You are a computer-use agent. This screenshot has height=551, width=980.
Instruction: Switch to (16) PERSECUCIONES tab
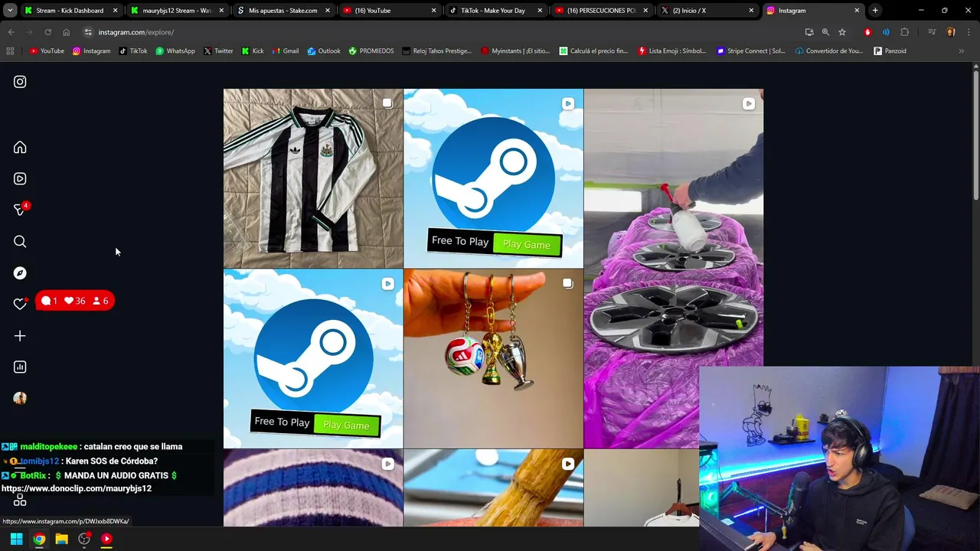click(601, 11)
